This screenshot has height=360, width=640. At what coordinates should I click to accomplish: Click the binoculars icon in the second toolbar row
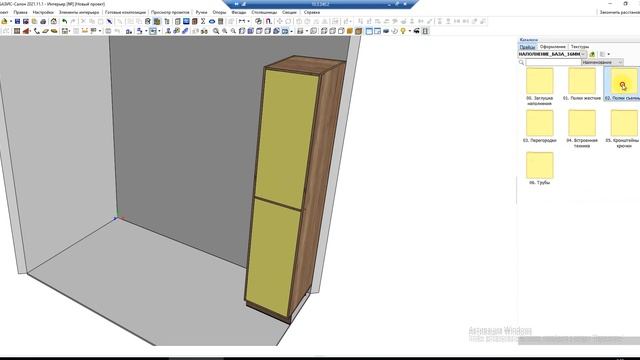point(204,31)
